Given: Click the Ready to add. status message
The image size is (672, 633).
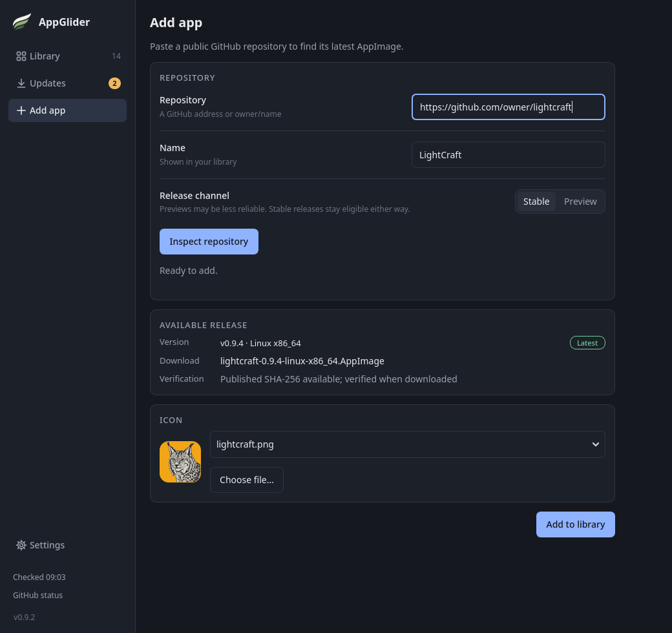Looking at the screenshot, I should click(189, 271).
